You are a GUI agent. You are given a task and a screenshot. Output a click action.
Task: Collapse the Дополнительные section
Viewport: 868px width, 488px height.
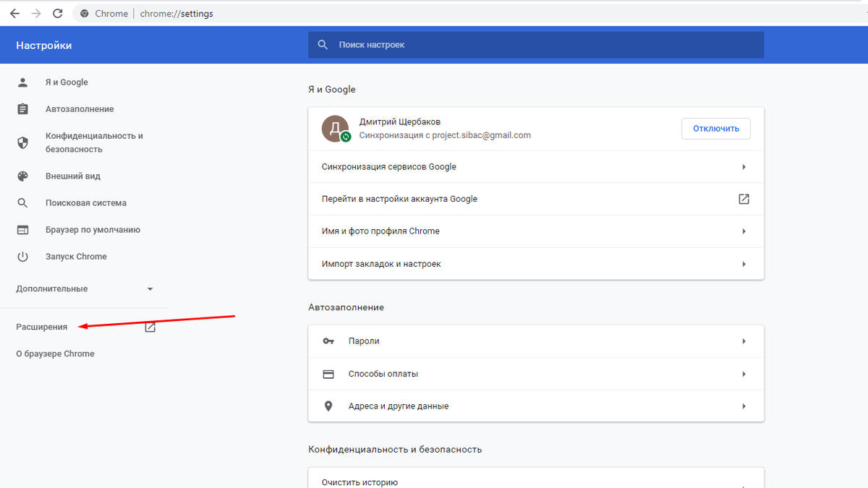tap(150, 288)
